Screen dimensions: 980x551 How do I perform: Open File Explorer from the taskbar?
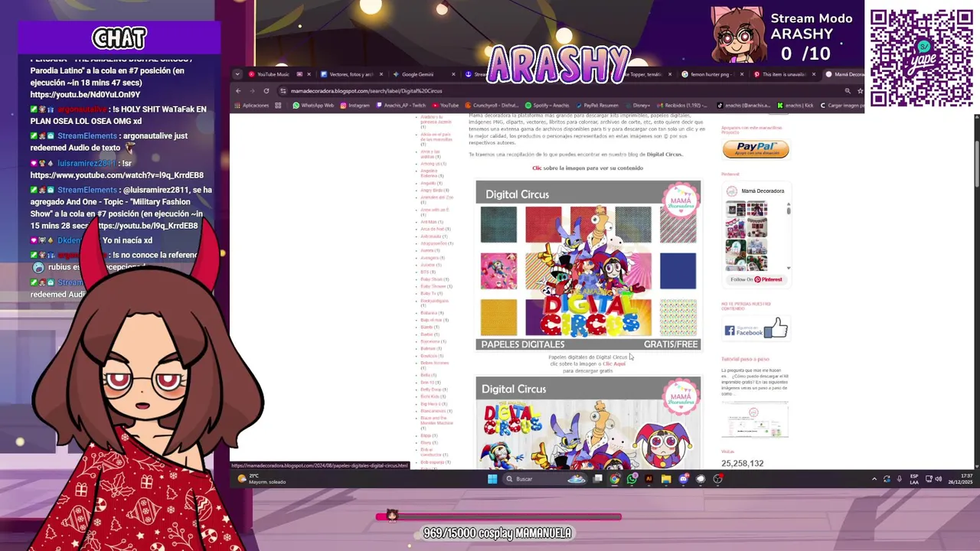point(666,479)
